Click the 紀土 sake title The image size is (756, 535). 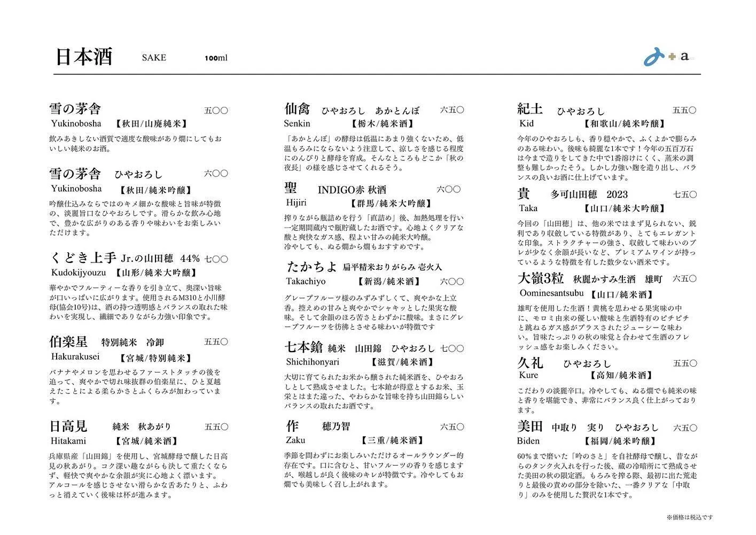530,109
